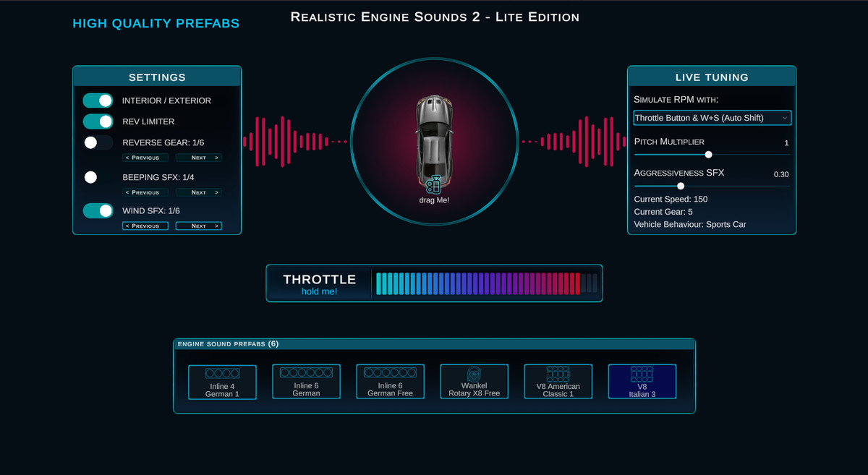The image size is (868, 475).
Task: Select the V8 American Classic 1 prefab
Action: click(x=558, y=382)
